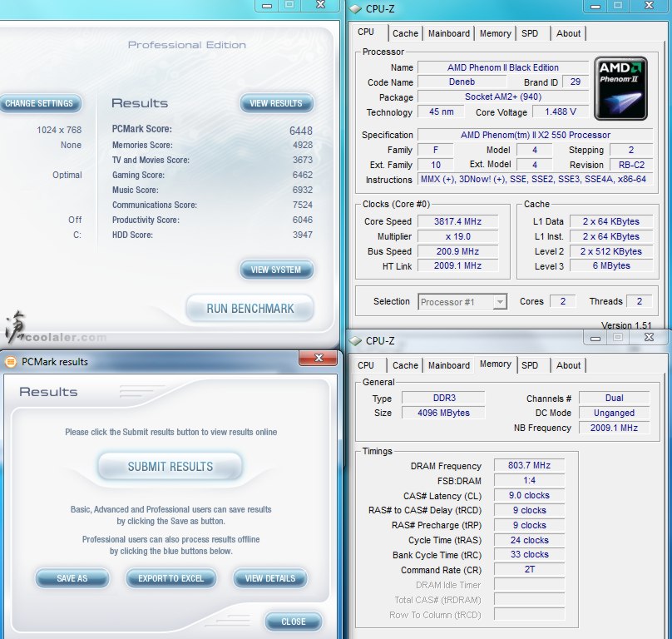Screen dimensions: 672x639
Task: Open About tab in bottom CPU-Z window
Action: coord(568,365)
